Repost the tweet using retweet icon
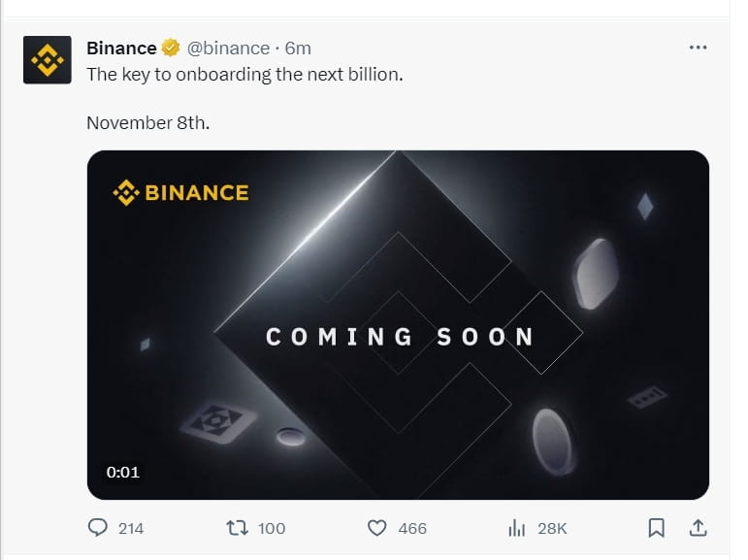This screenshot has width=748, height=560. pos(237,528)
